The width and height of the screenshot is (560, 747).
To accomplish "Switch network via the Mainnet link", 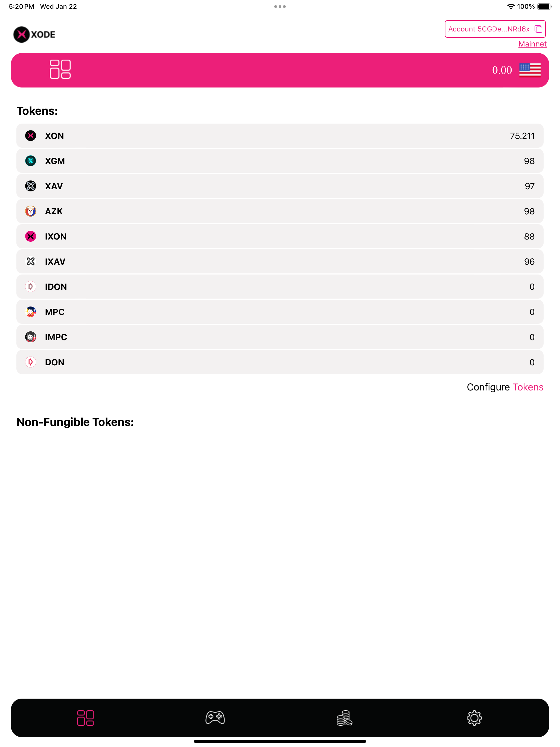I will [532, 44].
